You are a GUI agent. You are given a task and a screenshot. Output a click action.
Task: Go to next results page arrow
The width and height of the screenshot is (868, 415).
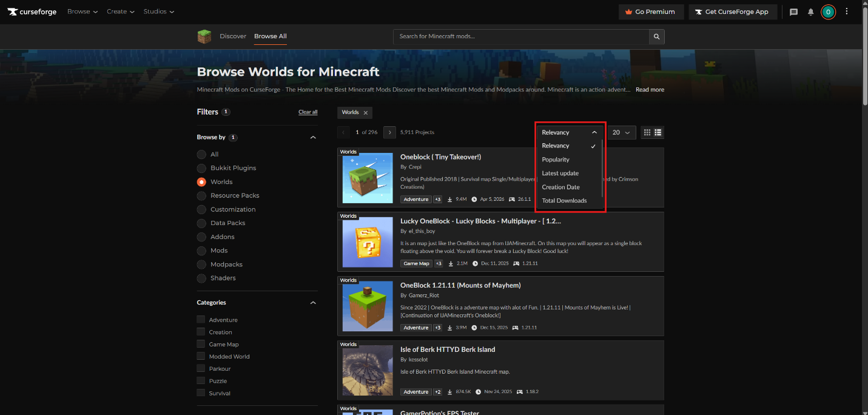(x=389, y=132)
